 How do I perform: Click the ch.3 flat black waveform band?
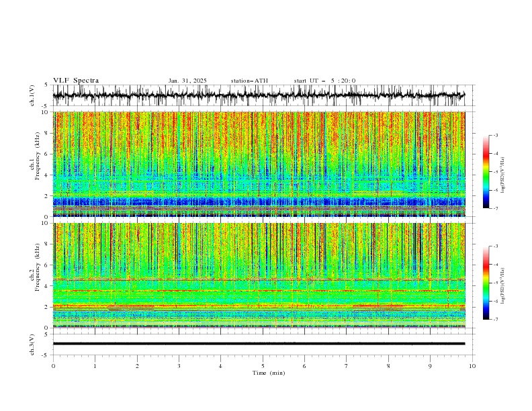pos(259,344)
